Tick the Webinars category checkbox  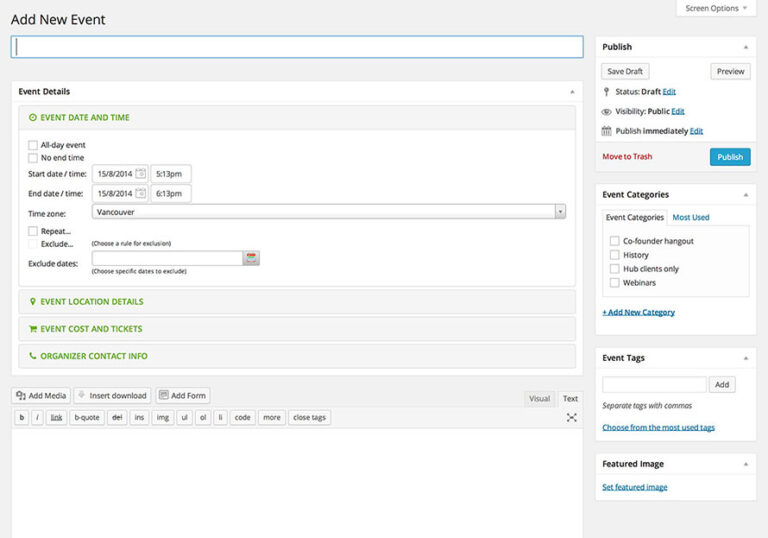[614, 283]
